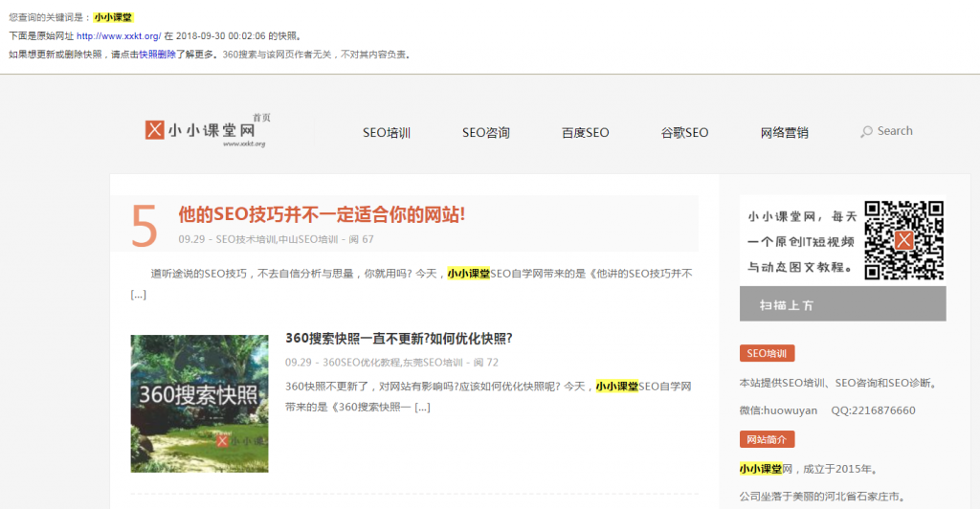Image resolution: width=980 pixels, height=509 pixels.
Task: Click text 公司坐落于美丽的河北省石家庄市。
Action: tap(822, 497)
